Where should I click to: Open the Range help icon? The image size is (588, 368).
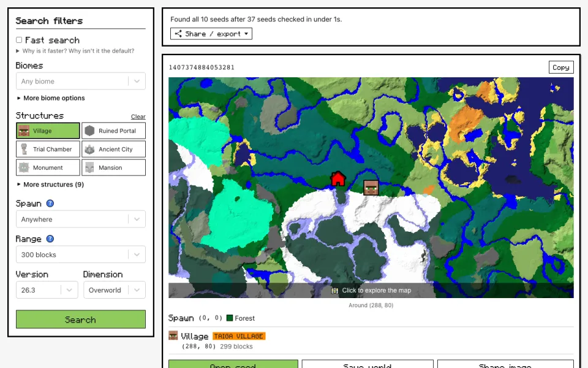point(50,239)
